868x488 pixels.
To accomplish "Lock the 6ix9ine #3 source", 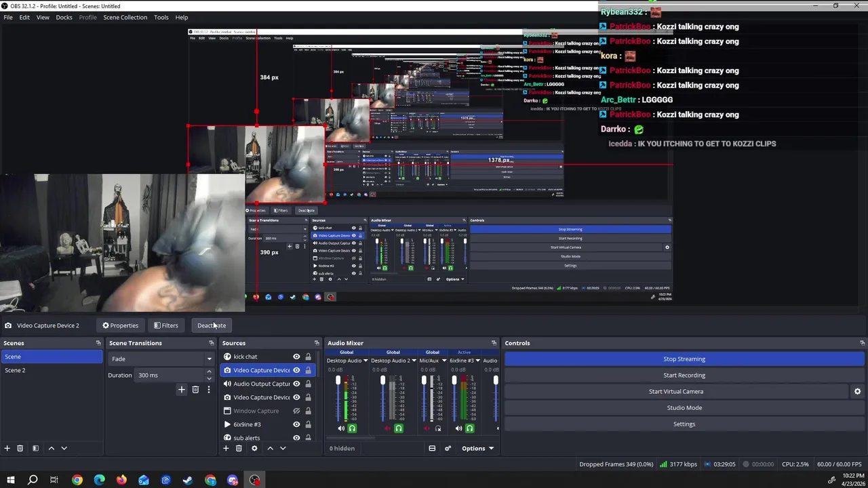I will 308,424.
